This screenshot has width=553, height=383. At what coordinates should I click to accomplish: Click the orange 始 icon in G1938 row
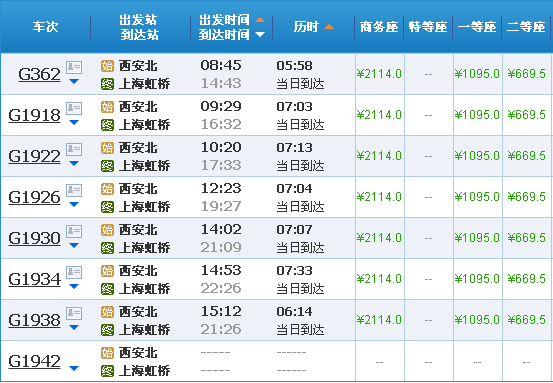coord(107,311)
